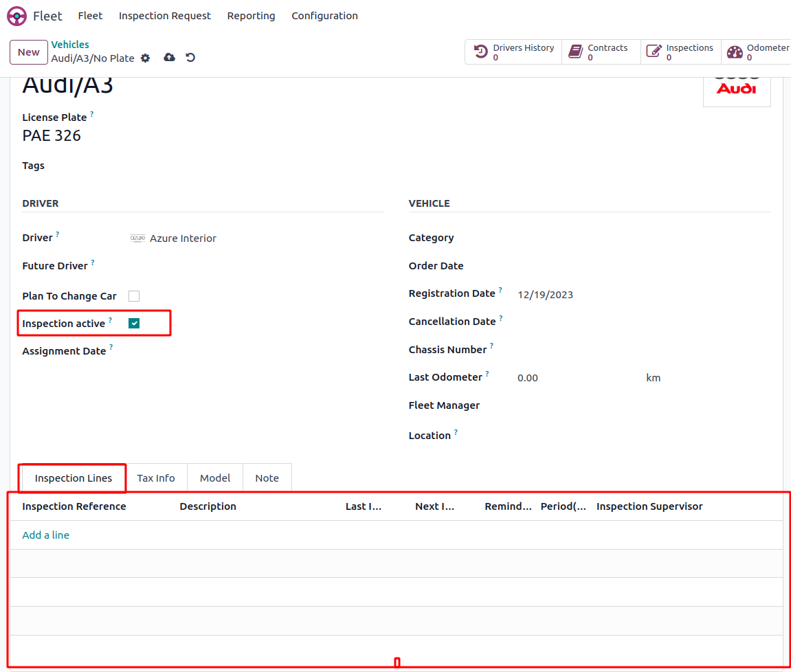
Task: Show Last Odometer help tooltip
Action: pyautogui.click(x=487, y=374)
